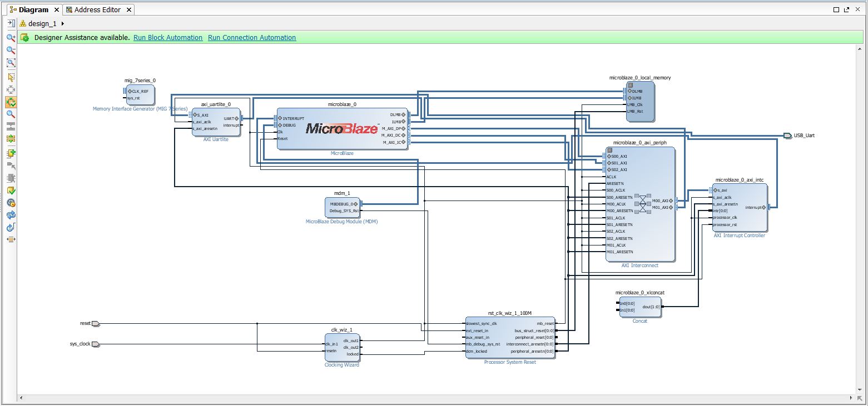Toggle the highlighted Auto-fit Selection button
This screenshot has width=868, height=406.
11,102
